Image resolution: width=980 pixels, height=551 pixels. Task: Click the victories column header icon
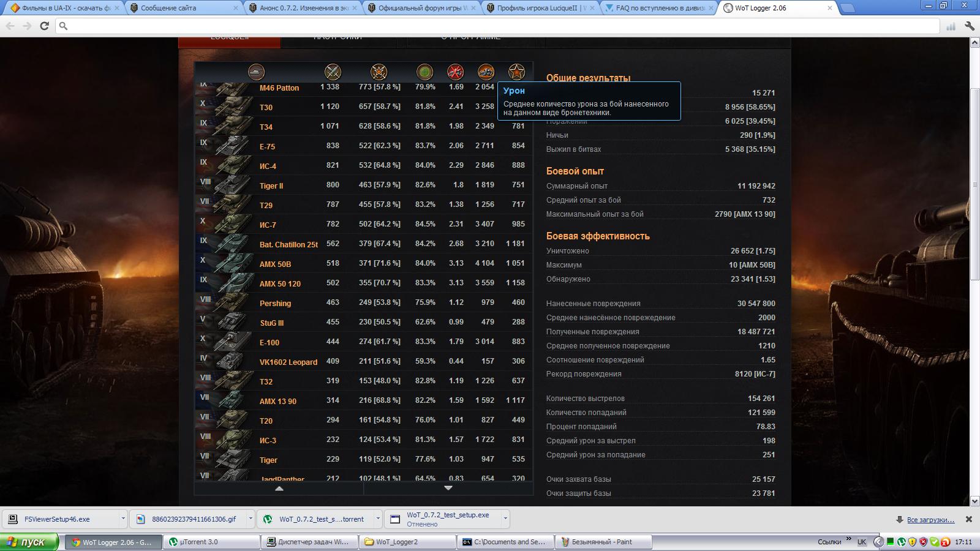tap(379, 72)
